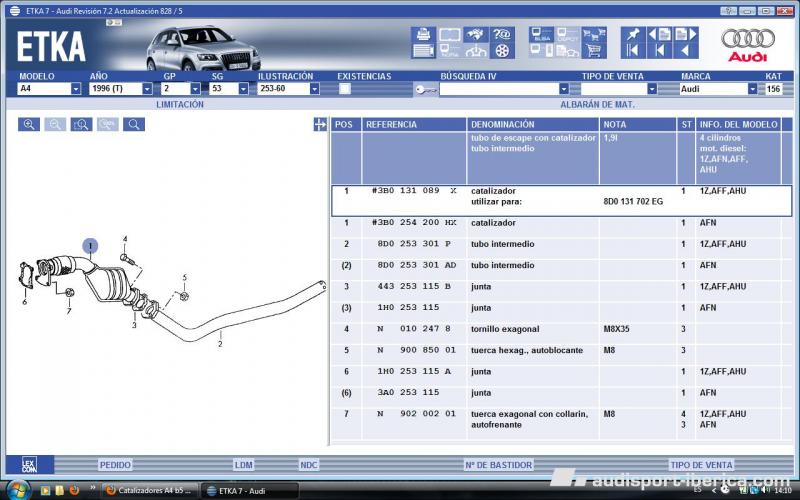Expand the Tipo de Venta dropdown in the filter row
The image size is (800, 500).
(652, 89)
